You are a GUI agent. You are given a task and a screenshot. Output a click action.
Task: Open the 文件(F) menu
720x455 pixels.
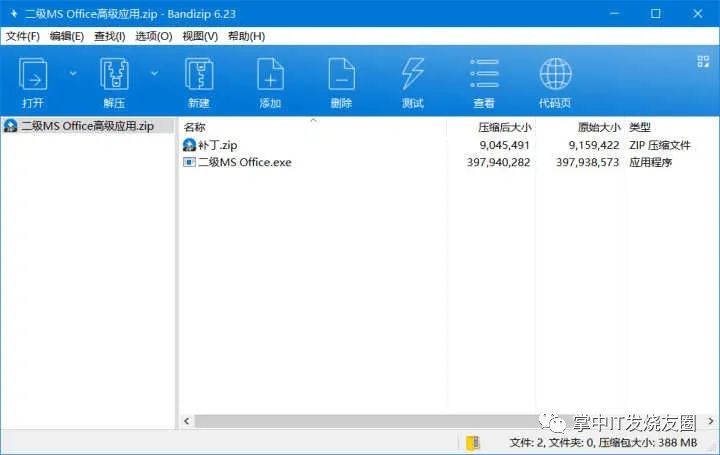point(22,36)
